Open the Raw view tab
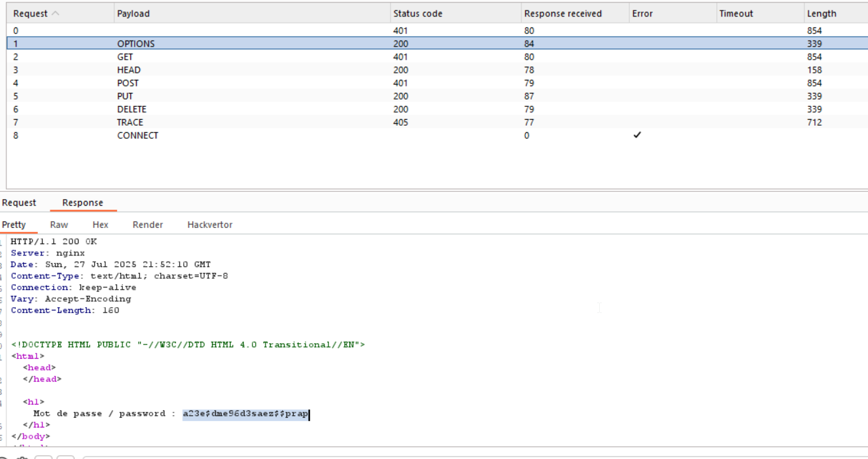The image size is (868, 459). tap(59, 225)
